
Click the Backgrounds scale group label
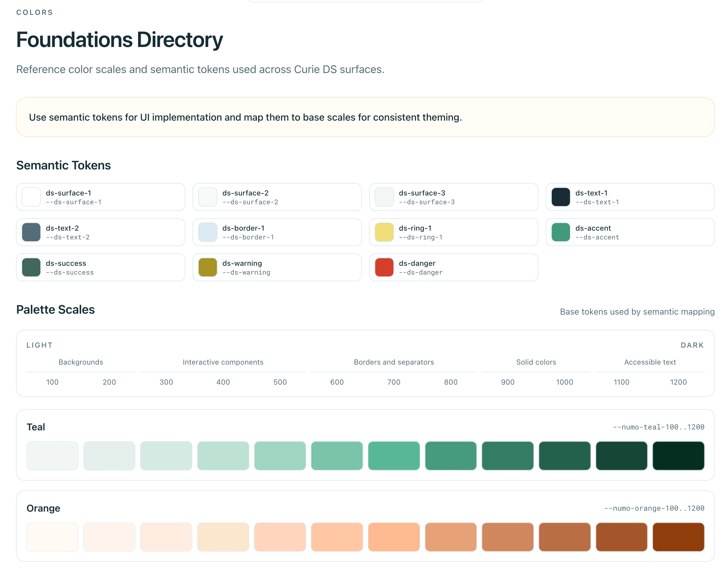81,362
